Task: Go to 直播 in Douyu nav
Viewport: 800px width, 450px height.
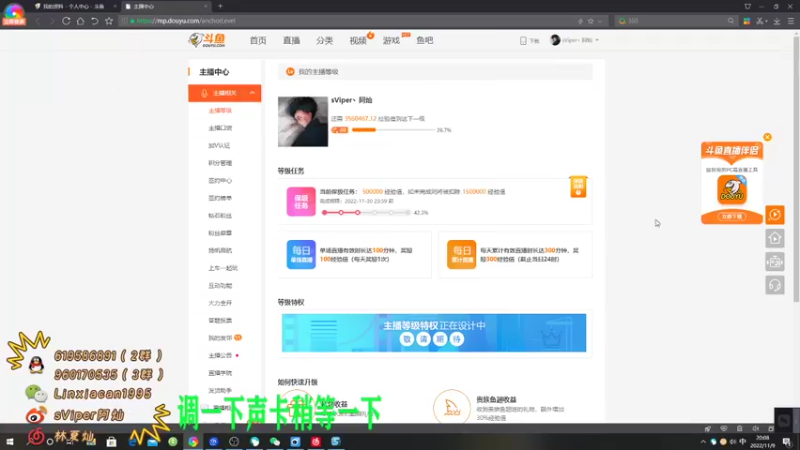Action: [291, 40]
